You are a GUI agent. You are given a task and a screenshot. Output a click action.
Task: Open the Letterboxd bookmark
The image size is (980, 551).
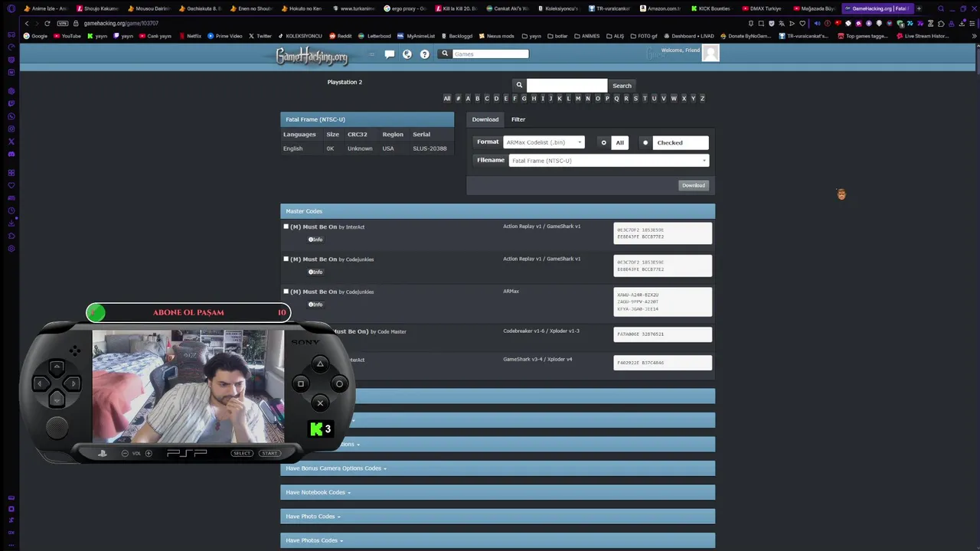(x=375, y=36)
